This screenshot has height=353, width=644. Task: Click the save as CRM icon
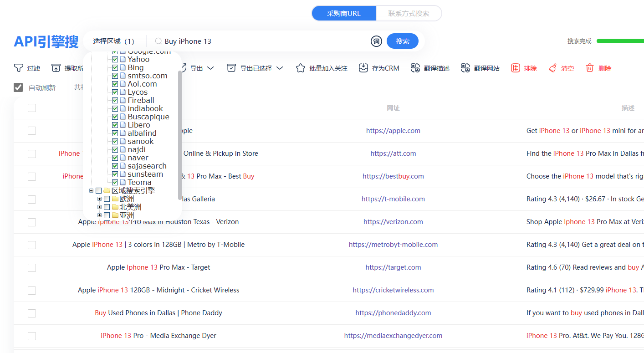pos(363,68)
